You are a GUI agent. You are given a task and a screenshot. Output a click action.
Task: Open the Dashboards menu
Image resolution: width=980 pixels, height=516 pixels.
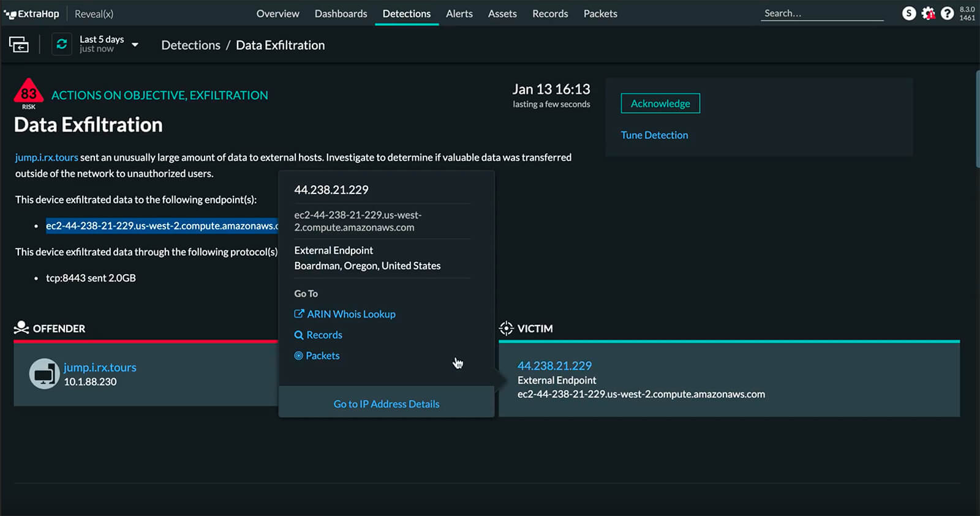(x=341, y=13)
